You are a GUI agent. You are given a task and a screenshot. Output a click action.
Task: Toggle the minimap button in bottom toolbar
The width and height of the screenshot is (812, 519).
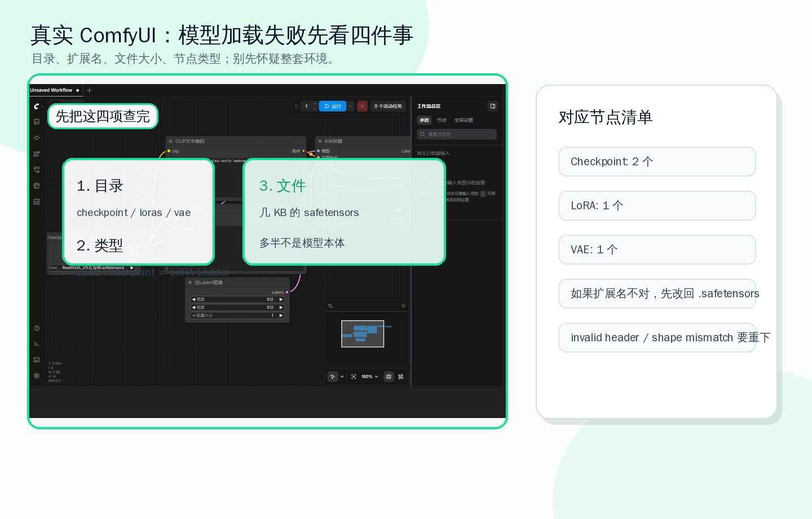pyautogui.click(x=389, y=376)
